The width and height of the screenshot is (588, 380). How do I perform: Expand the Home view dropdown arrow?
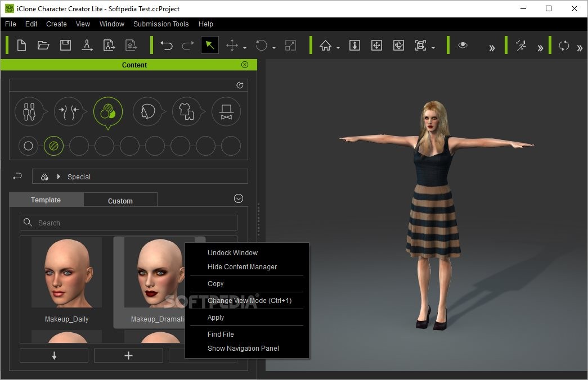(338, 48)
